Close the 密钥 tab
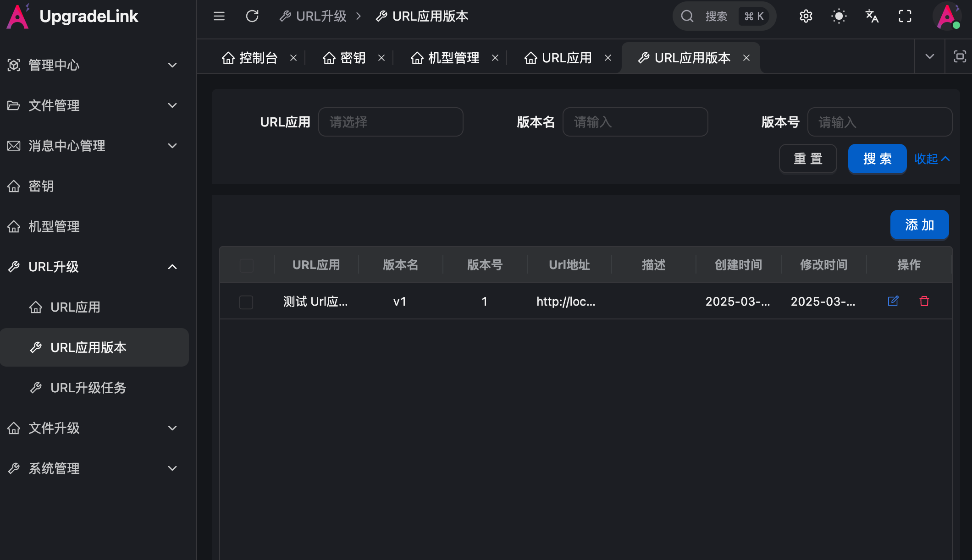Viewport: 972px width, 560px height. click(x=381, y=58)
